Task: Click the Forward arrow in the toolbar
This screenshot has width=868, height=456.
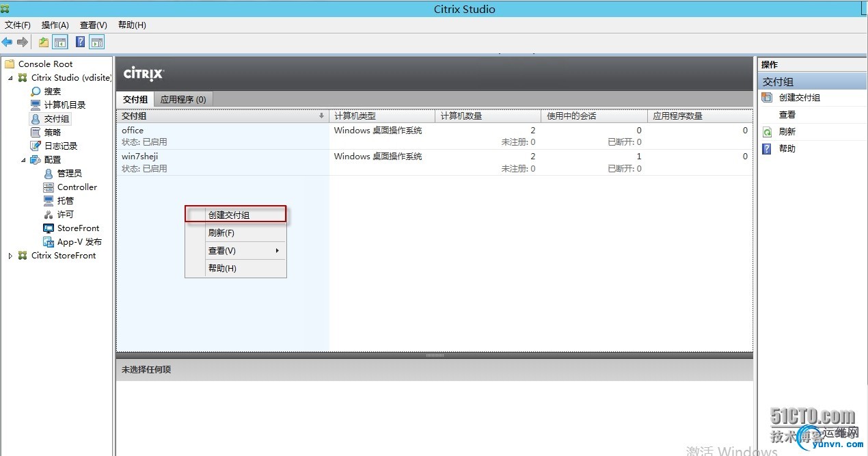Action: (23, 42)
